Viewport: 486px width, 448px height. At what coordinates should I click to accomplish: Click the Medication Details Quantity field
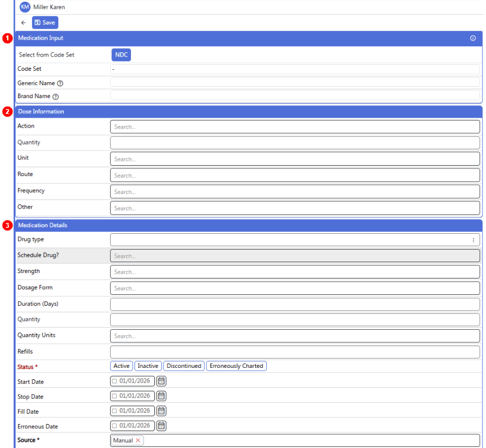pyautogui.click(x=295, y=320)
